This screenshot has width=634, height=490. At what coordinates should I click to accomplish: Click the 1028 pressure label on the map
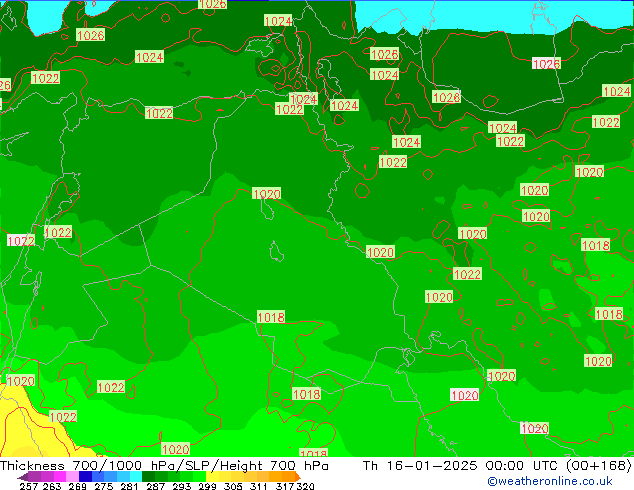coord(446,97)
